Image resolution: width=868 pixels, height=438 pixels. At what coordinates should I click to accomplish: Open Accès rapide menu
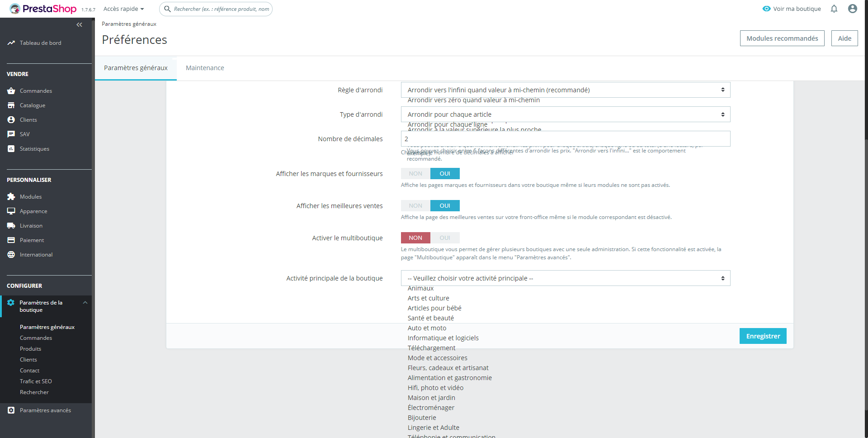[123, 9]
